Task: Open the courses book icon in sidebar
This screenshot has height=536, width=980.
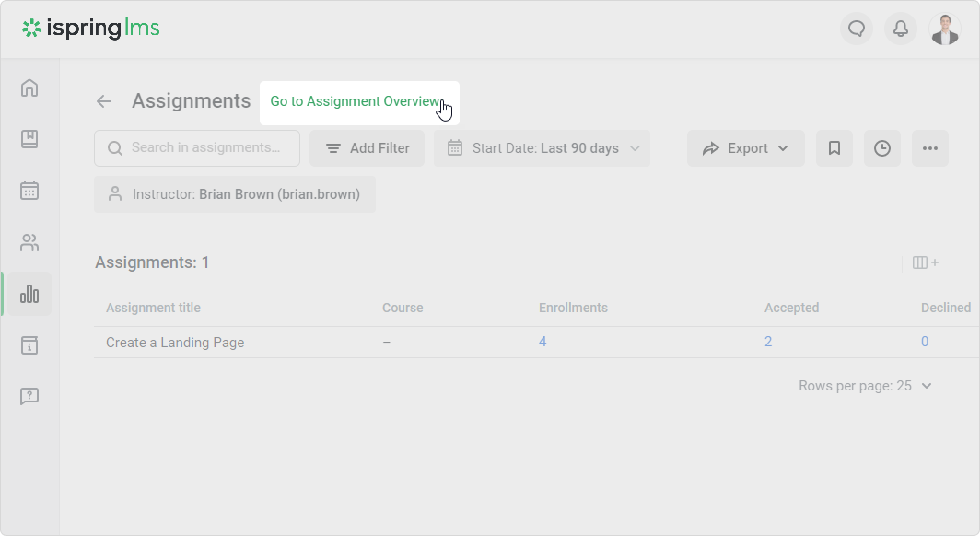Action: [29, 139]
